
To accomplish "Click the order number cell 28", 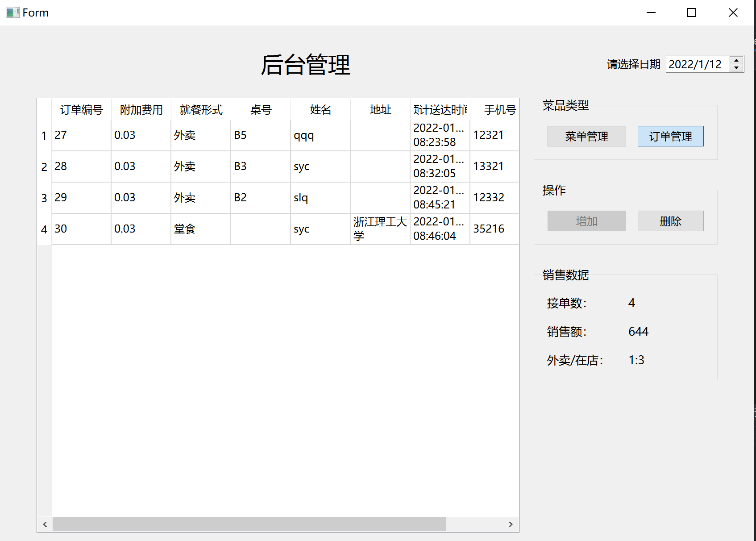I will (x=81, y=166).
